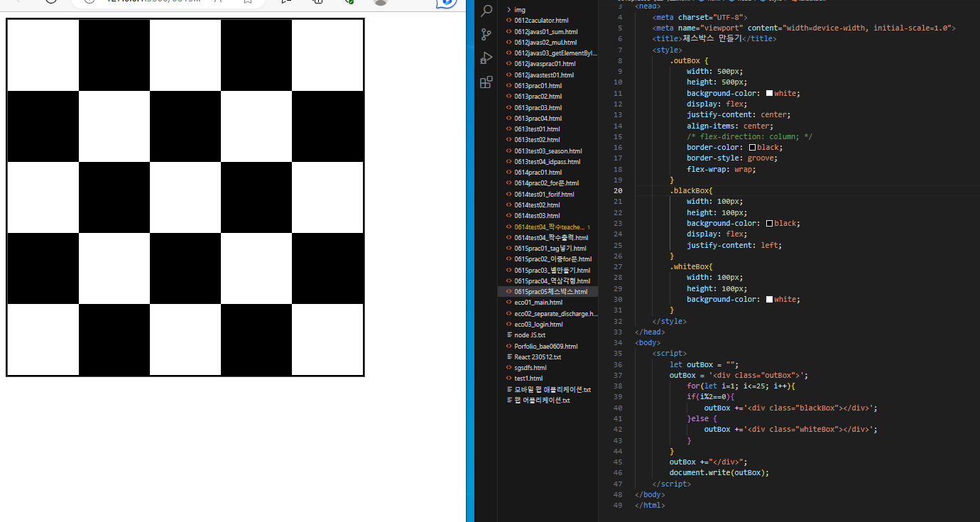This screenshot has height=522, width=980.
Task: Open node JS.txt
Action: pos(529,335)
